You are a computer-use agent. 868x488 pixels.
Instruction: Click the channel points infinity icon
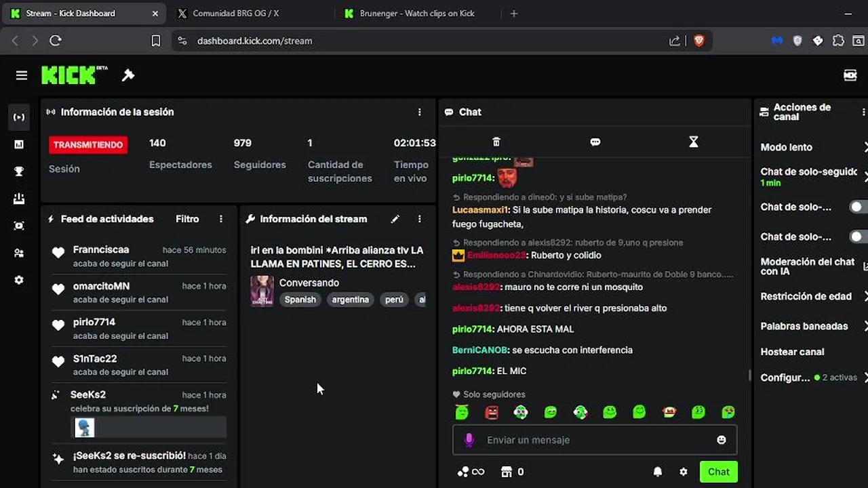point(471,472)
